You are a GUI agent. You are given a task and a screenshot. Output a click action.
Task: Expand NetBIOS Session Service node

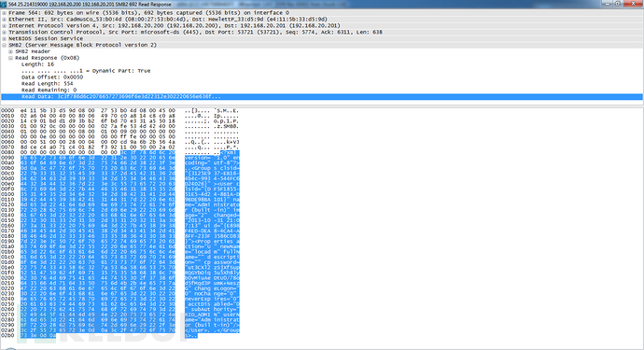click(x=4, y=38)
